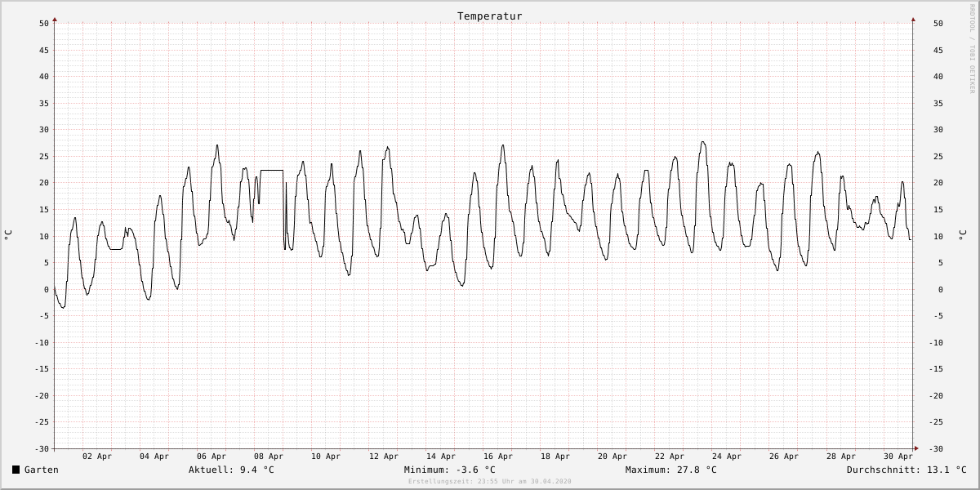The height and width of the screenshot is (490, 980).
Task: Click the "-10" label on the left axis
Action: [42, 342]
